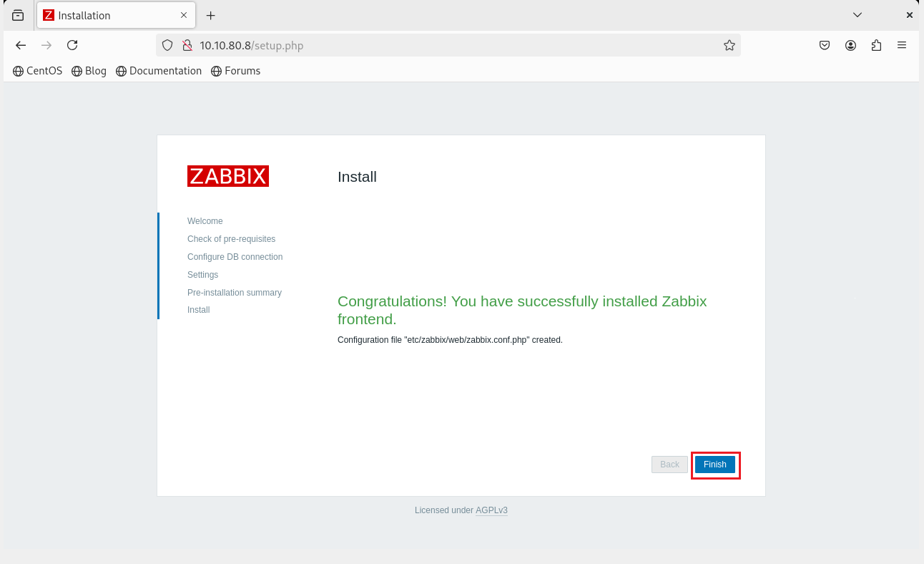
Task: Open Firefox View icon in tab bar
Action: pos(18,15)
